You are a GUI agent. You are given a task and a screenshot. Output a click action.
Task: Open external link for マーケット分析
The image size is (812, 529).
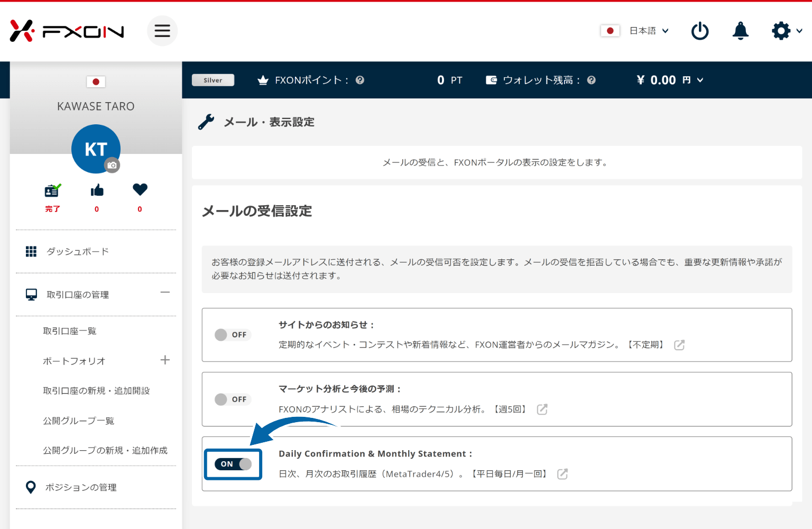pos(542,409)
